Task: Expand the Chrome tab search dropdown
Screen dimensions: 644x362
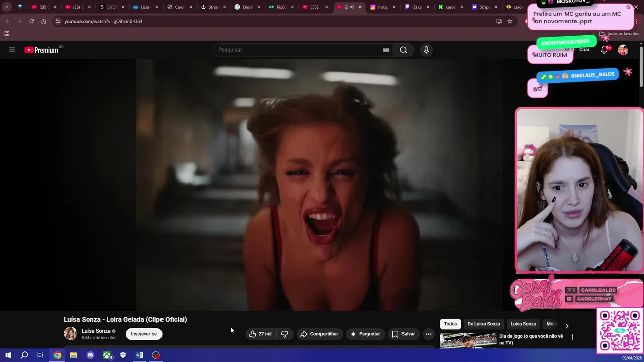Action: click(7, 7)
